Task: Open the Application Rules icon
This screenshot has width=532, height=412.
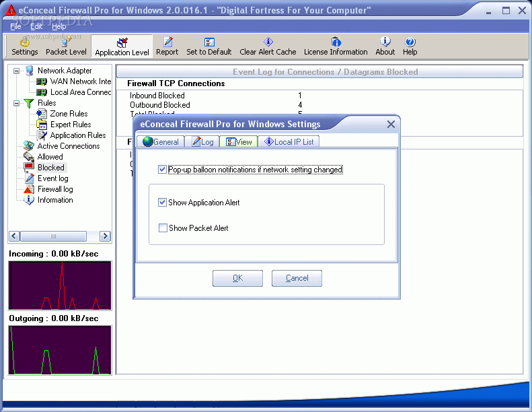Action: point(42,135)
